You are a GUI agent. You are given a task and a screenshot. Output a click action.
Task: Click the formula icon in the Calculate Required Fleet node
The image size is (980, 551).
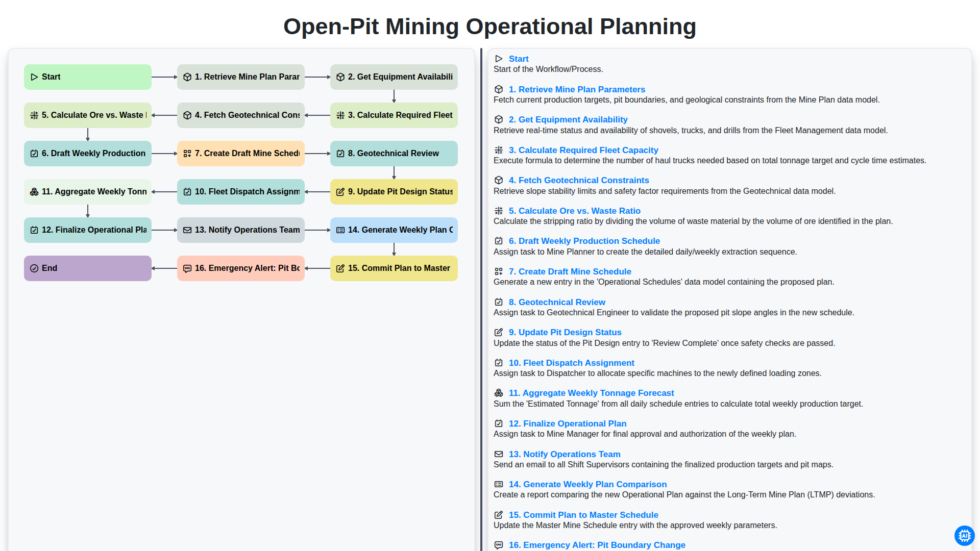click(x=340, y=115)
